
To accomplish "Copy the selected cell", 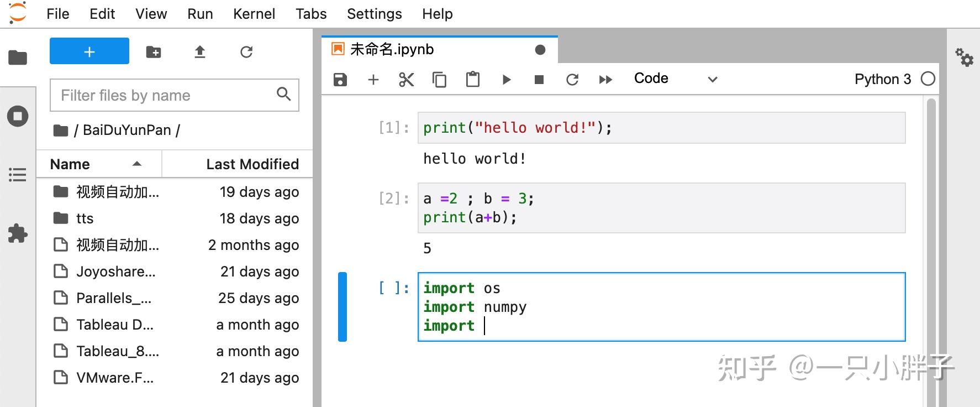I will [440, 80].
